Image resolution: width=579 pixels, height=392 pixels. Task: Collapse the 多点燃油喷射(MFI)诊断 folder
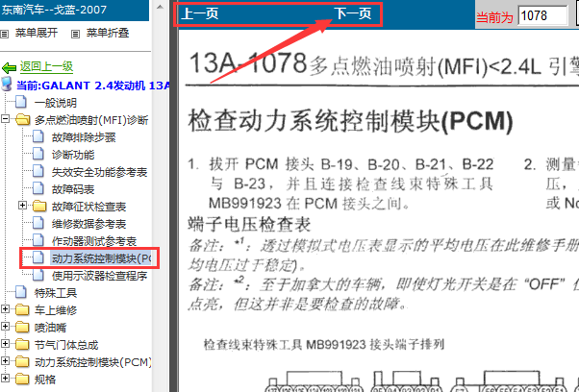point(5,119)
